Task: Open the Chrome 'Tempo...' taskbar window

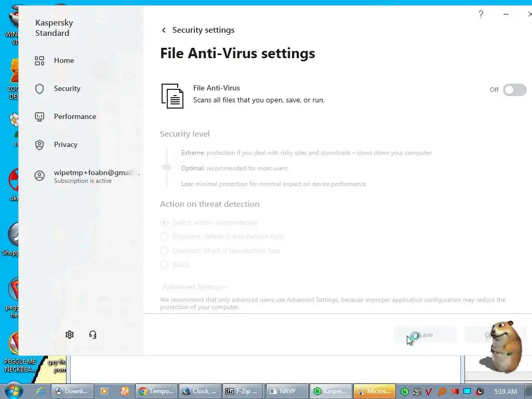Action: 156,391
